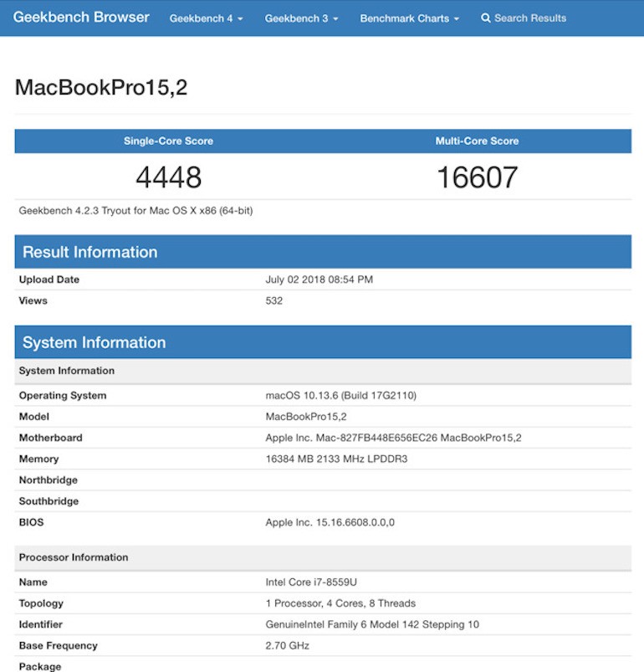Click the magnifier icon beside Search Results
The height and width of the screenshot is (672, 644).
(x=486, y=18)
